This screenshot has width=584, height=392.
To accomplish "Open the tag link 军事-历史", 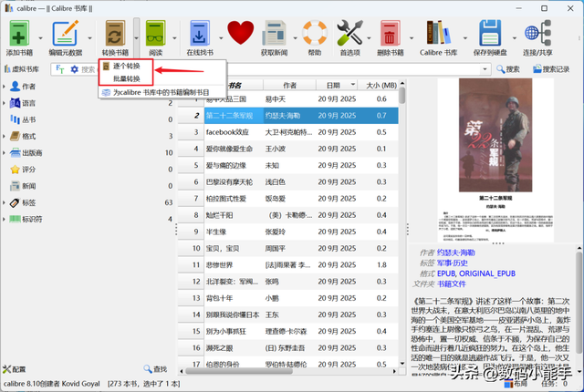I will 453,263.
